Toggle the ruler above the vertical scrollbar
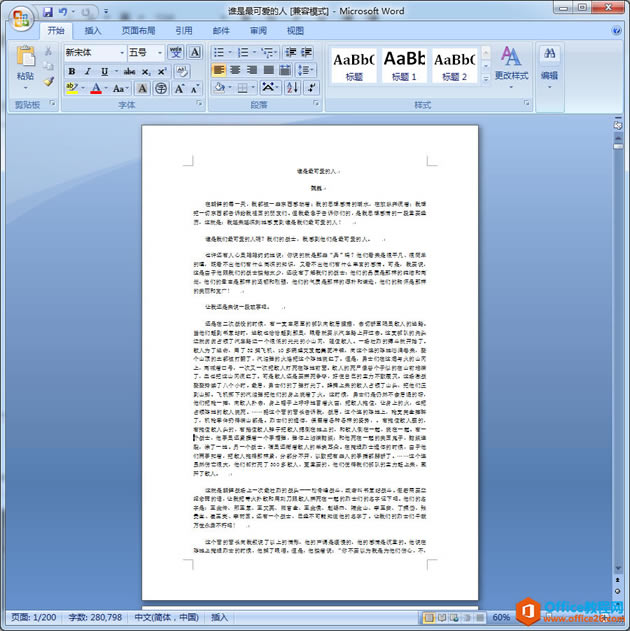Viewport: 630px width, 631px height. pos(618,126)
